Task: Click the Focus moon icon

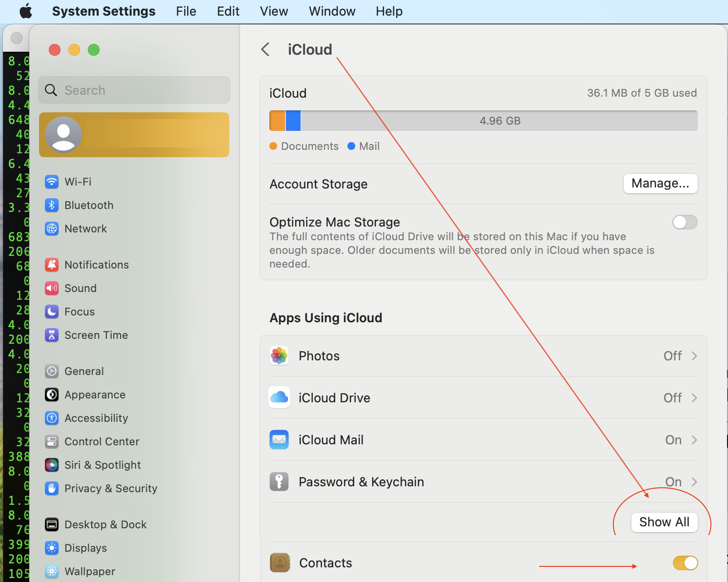Action: pos(52,312)
